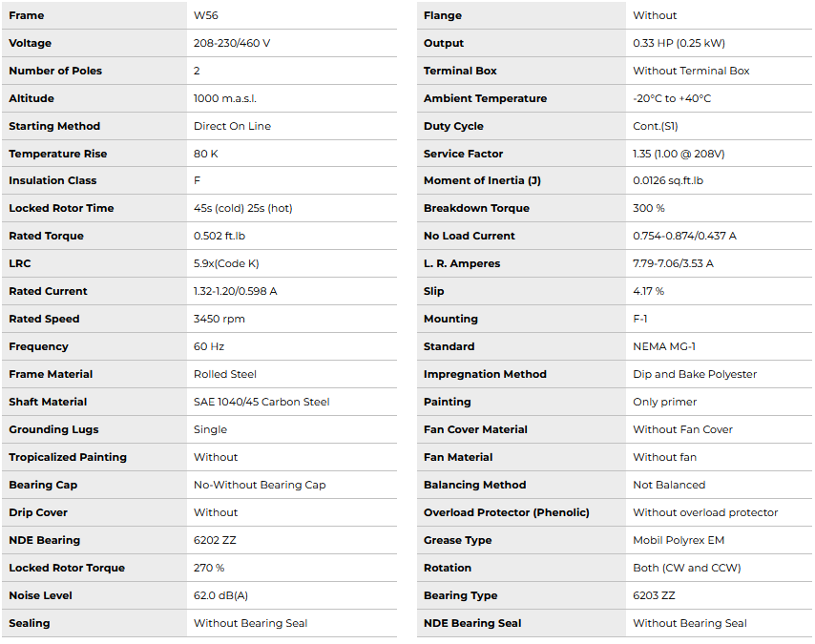Click the Service Factor value
The width and height of the screenshot is (815, 644).
coord(679,154)
